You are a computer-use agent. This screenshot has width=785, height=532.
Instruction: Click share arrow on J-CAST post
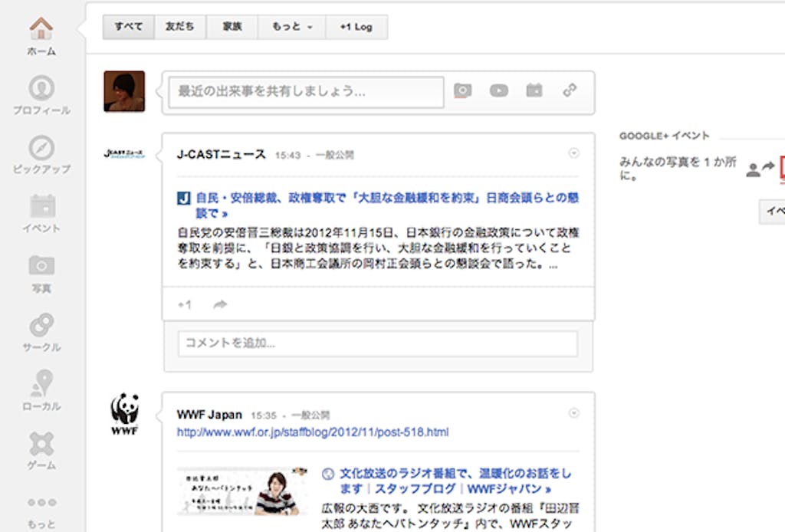click(220, 305)
